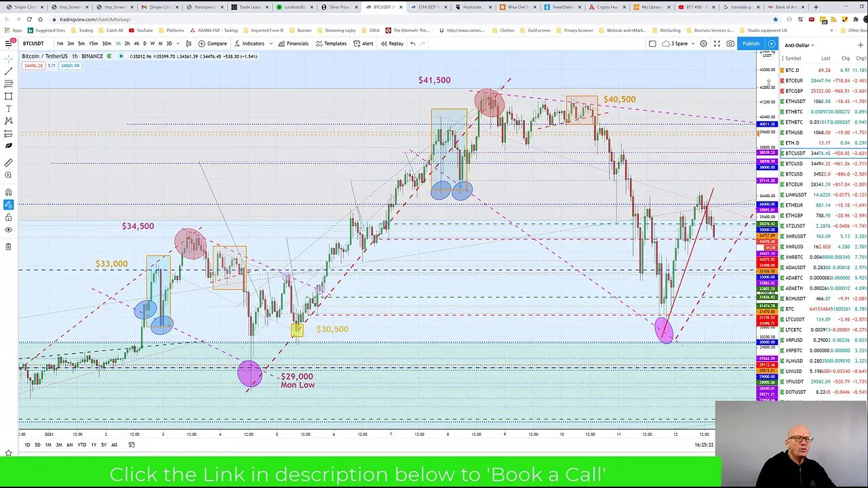Open the Trading bookmarks folder

(x=82, y=30)
